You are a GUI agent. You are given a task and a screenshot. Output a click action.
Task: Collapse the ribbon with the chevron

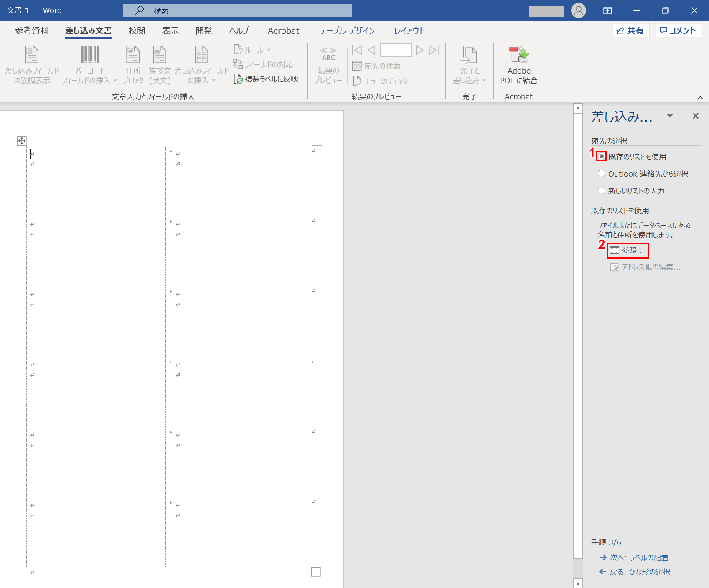click(x=700, y=98)
